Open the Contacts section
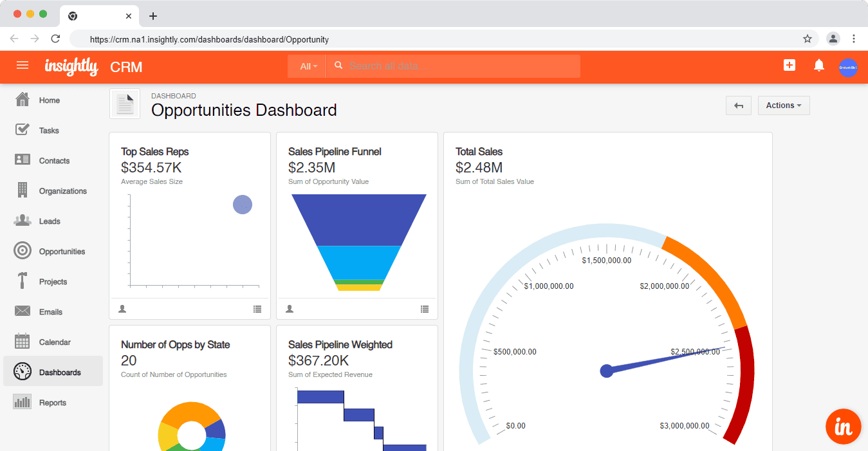 pos(54,160)
